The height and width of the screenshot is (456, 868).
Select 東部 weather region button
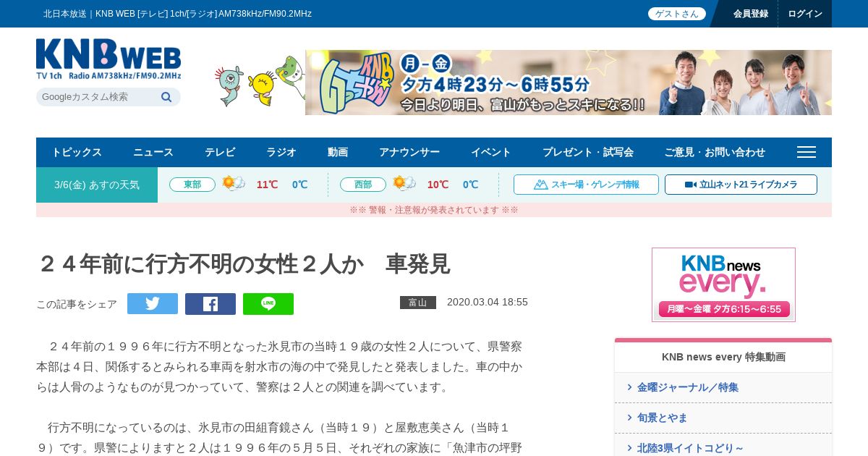(192, 185)
